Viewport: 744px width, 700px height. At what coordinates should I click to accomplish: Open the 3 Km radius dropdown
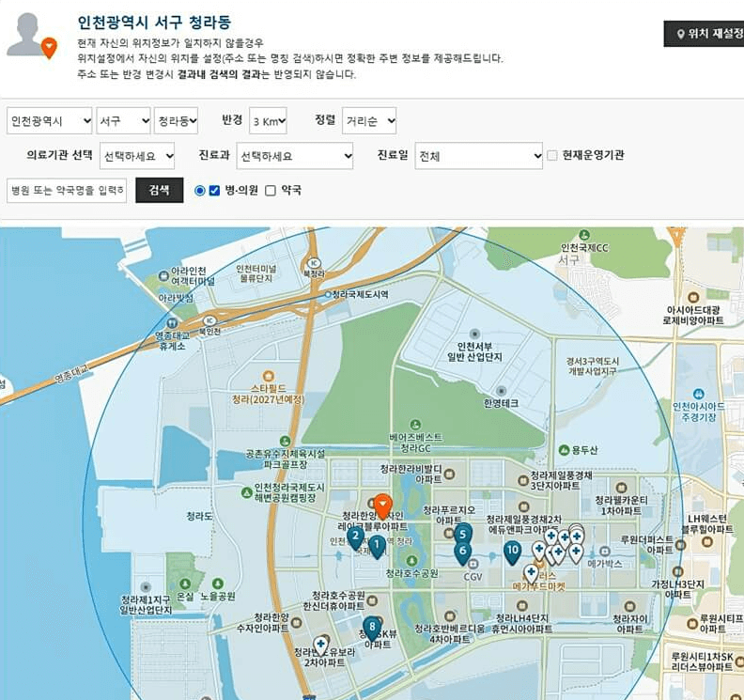[x=268, y=121]
